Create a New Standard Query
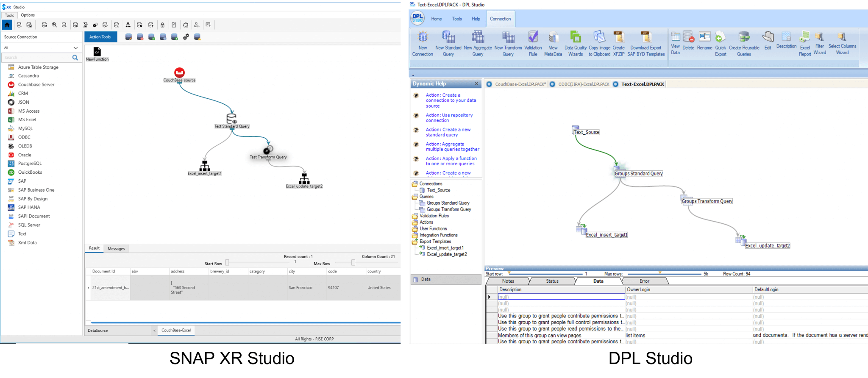 (448, 44)
